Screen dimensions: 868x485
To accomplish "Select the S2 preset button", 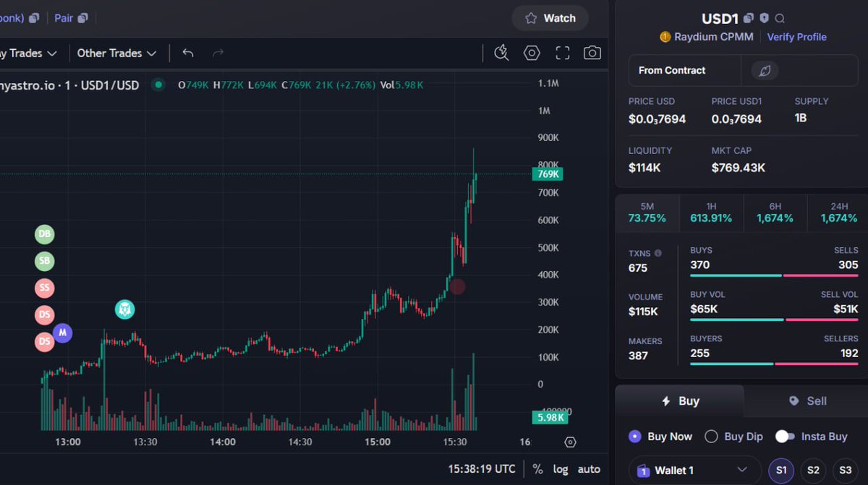I will click(x=813, y=471).
